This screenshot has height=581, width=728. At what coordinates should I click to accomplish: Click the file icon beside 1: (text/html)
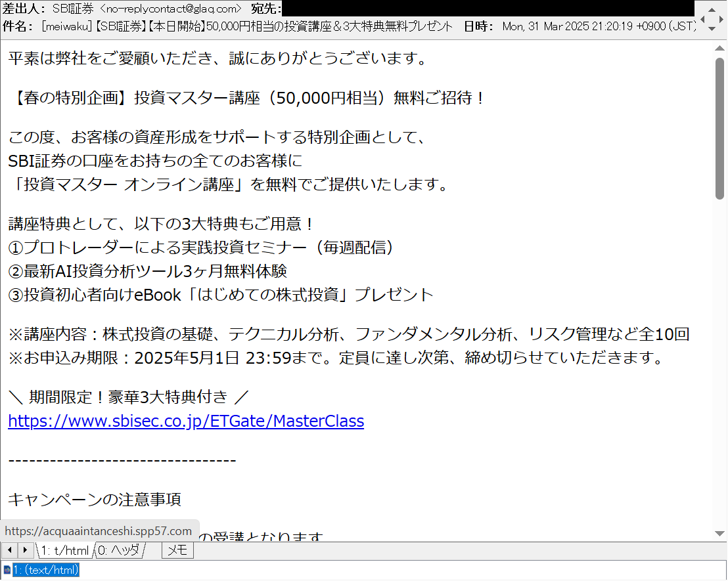[x=7, y=569]
